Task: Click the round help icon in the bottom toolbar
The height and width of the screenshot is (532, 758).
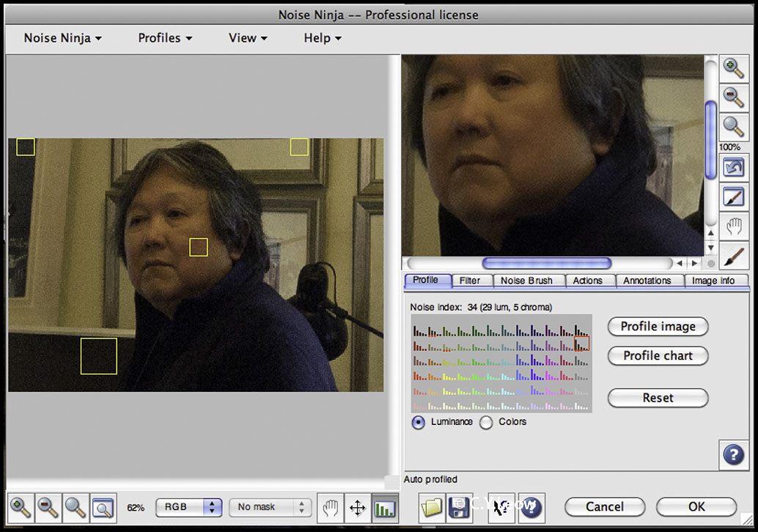Action: click(x=531, y=508)
